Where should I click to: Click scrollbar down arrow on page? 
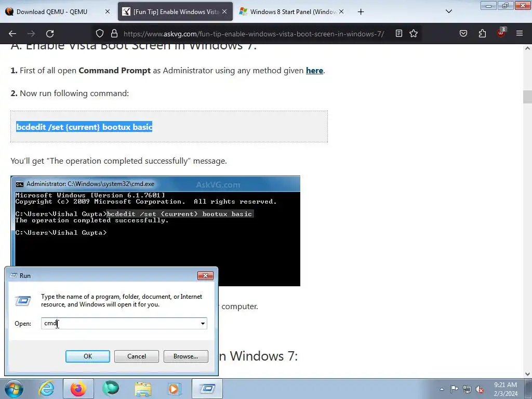pos(528,374)
